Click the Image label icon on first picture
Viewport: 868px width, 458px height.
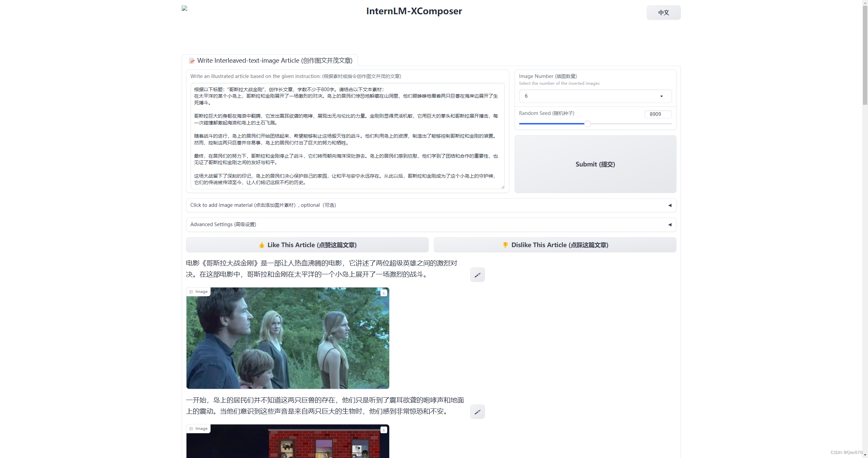click(x=191, y=292)
